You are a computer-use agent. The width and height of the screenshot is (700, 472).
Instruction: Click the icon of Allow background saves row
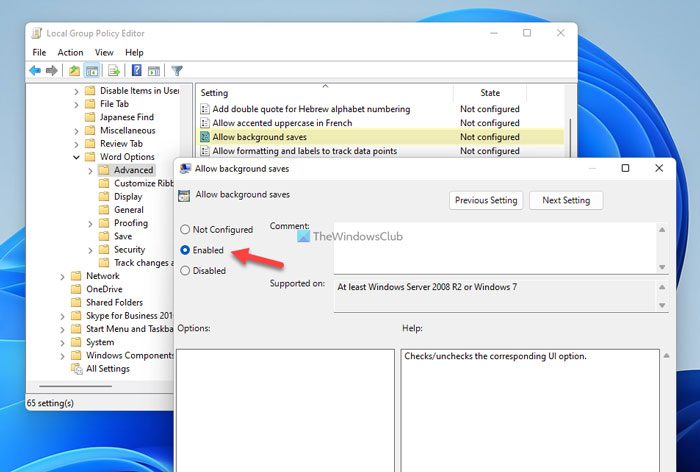[205, 137]
